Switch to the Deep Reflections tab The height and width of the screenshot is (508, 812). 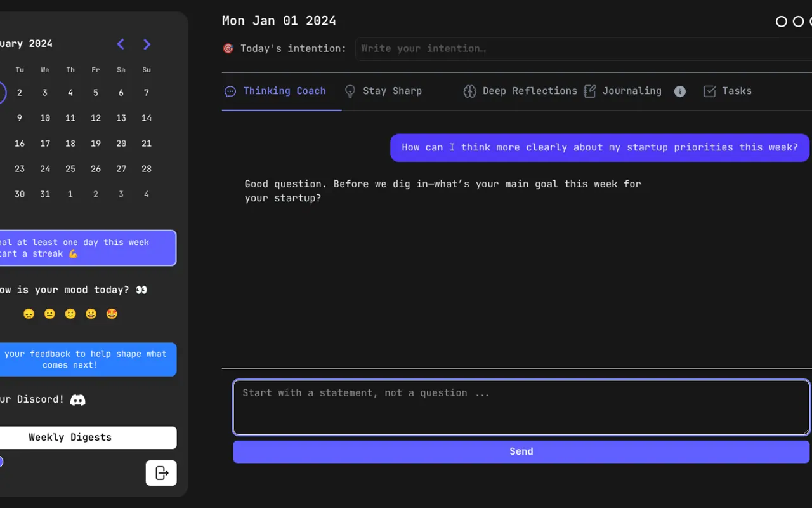520,91
